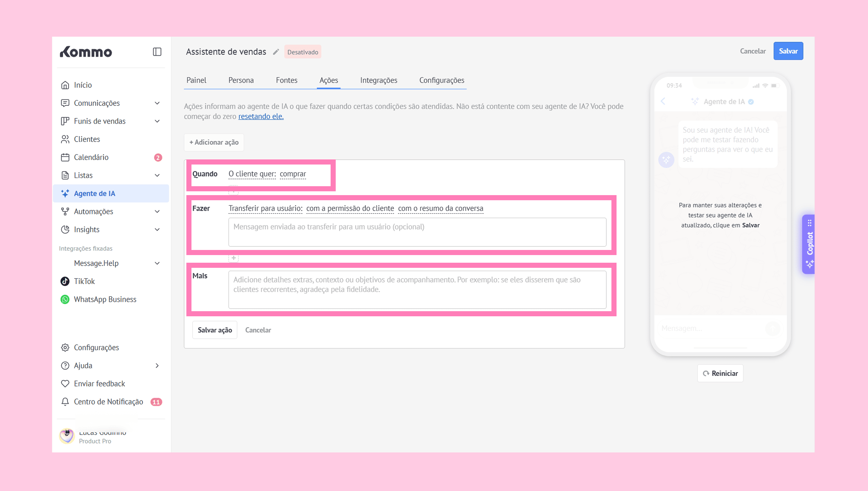
Task: Click the Calendário calendar icon
Action: (x=65, y=157)
